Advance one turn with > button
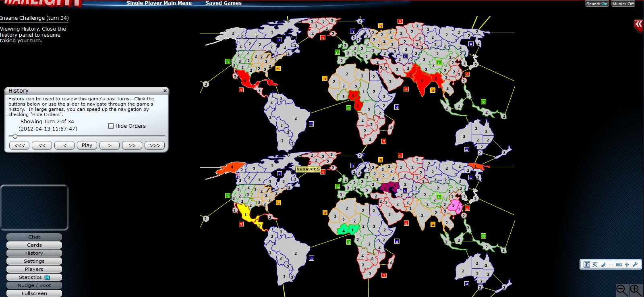The height and width of the screenshot is (297, 644). (x=110, y=145)
